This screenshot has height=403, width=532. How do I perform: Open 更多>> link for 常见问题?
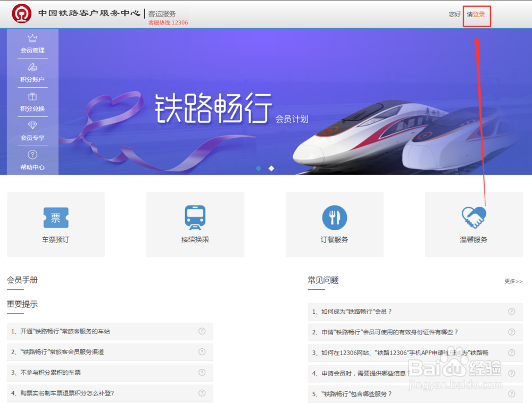[513, 281]
